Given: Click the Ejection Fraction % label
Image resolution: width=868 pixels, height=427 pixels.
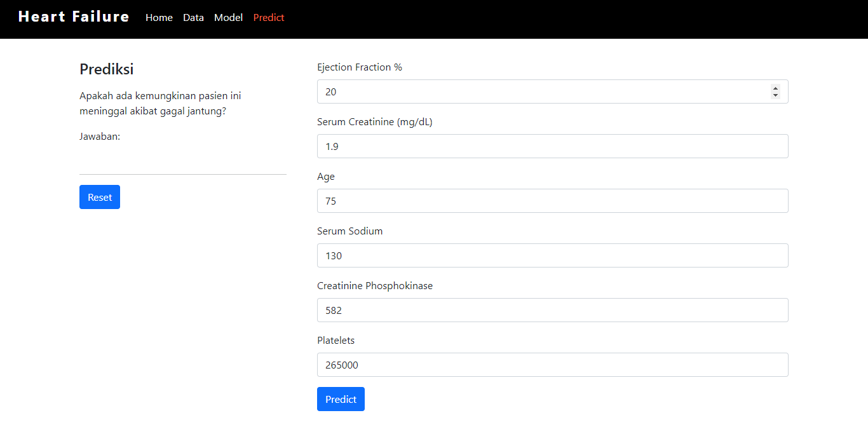Looking at the screenshot, I should [359, 67].
